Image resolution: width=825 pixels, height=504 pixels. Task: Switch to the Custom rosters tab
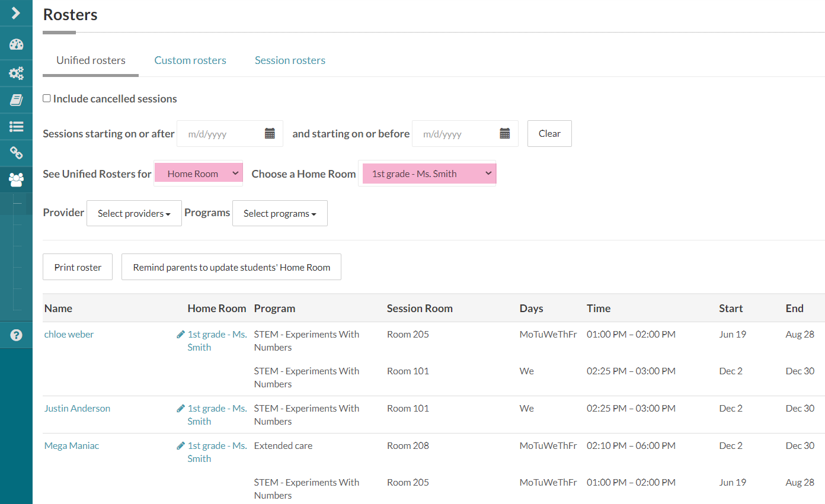[190, 60]
